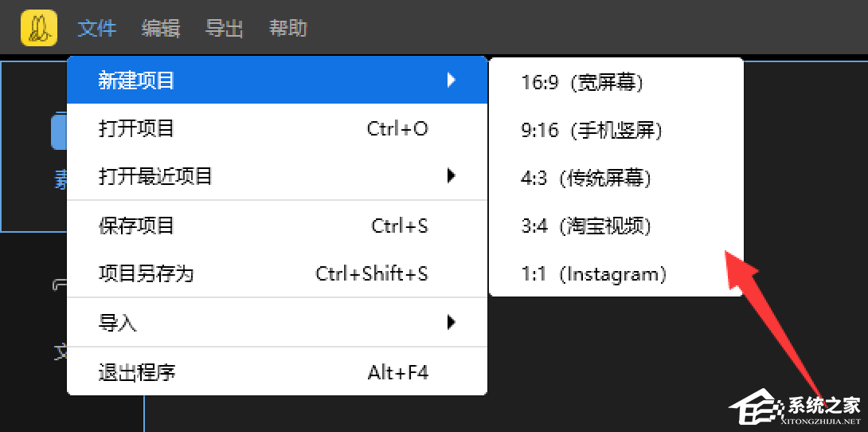Click 保存项目 to save the project
The image size is (868, 432).
click(x=136, y=226)
